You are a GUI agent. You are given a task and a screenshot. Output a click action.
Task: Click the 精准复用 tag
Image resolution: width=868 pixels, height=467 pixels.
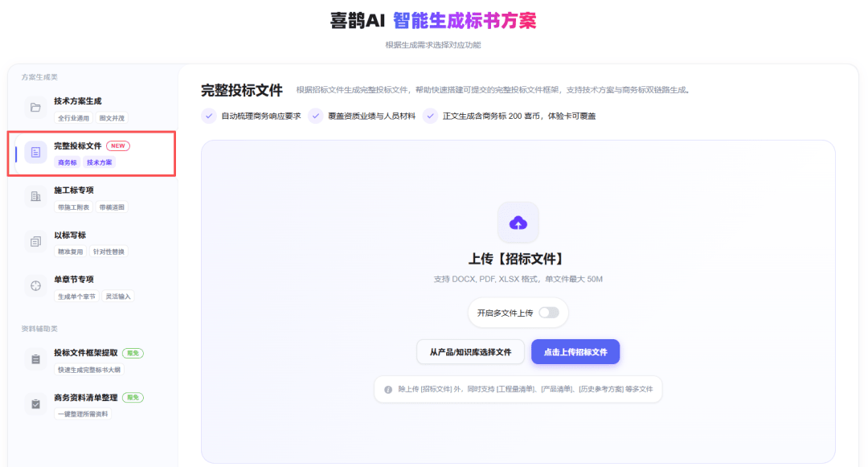point(70,252)
